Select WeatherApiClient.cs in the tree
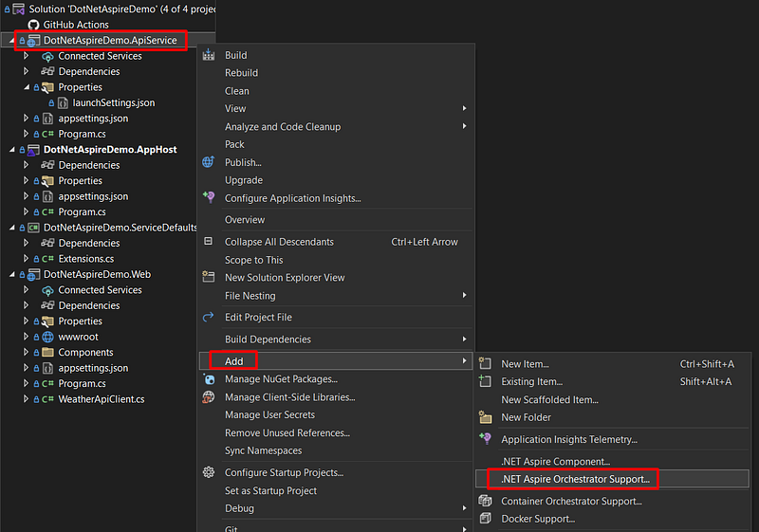The image size is (759, 532). (x=102, y=399)
